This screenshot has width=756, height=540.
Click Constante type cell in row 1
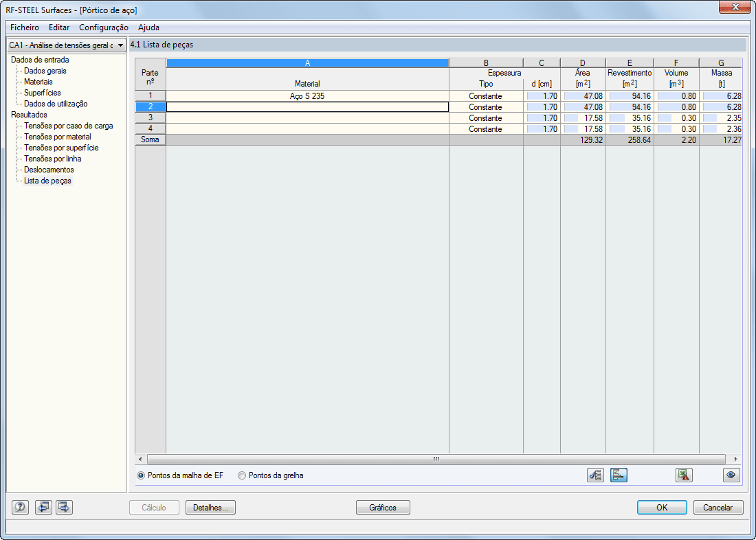(x=486, y=96)
